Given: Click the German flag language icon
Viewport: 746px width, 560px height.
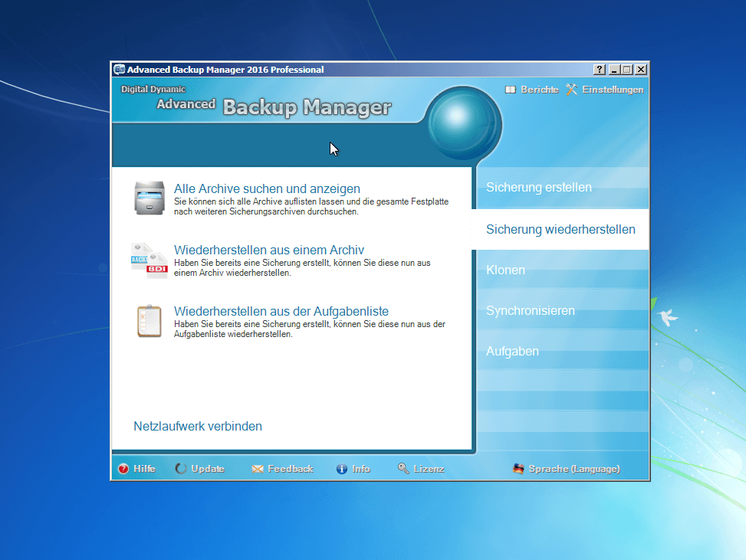Looking at the screenshot, I should 518,469.
